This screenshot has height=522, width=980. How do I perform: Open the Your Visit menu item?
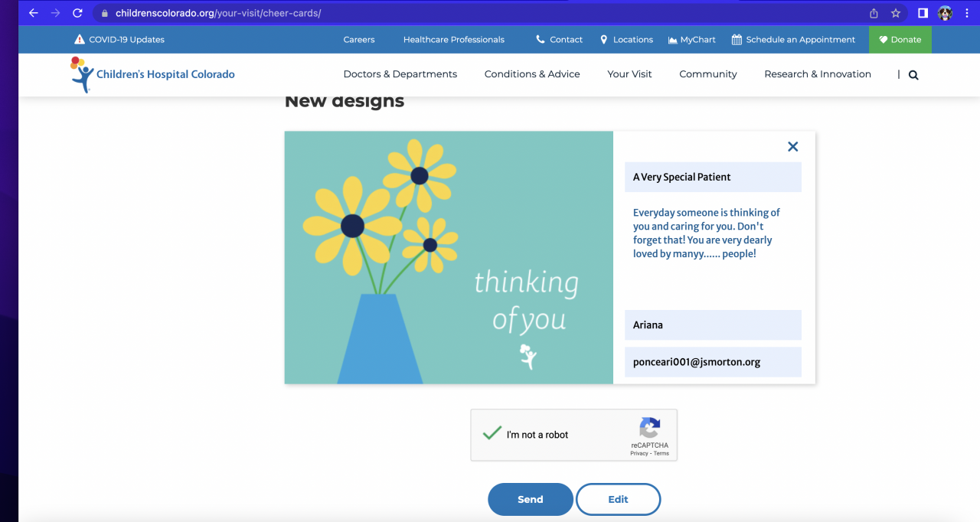click(x=629, y=74)
